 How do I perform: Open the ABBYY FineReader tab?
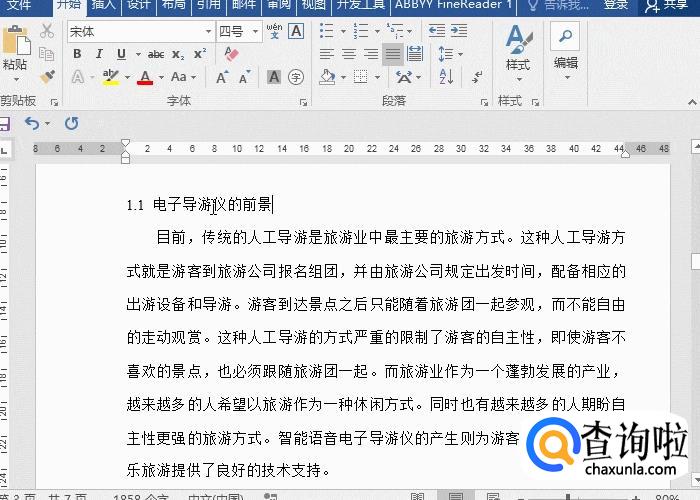tap(453, 5)
